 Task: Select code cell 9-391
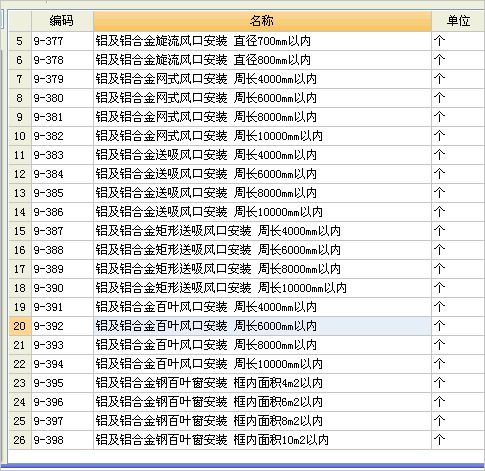point(62,307)
